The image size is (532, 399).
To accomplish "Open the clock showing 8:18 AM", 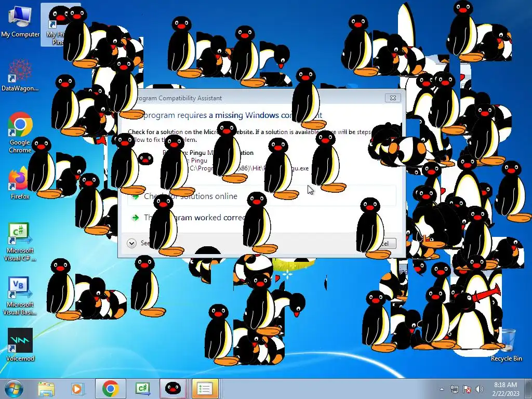I will [x=506, y=389].
